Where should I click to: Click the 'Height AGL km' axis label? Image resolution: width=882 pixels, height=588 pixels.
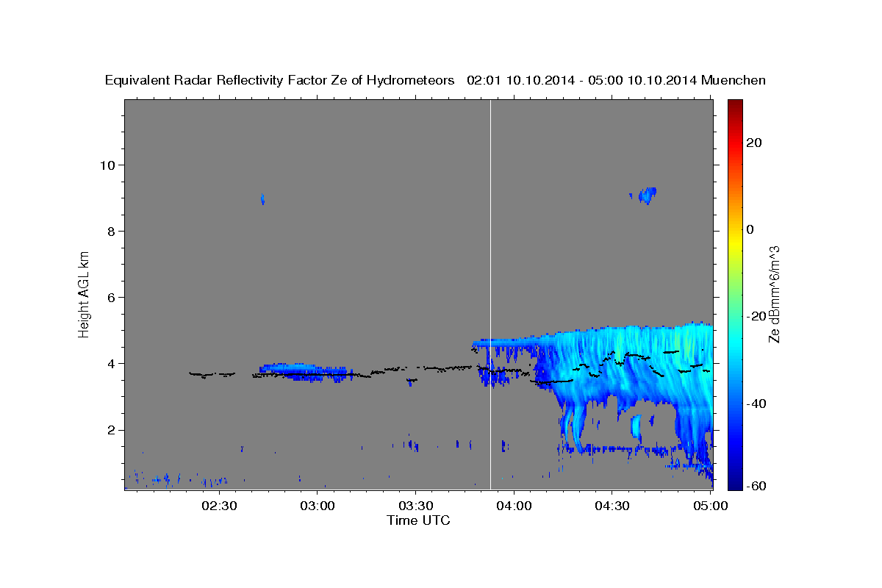(x=85, y=295)
